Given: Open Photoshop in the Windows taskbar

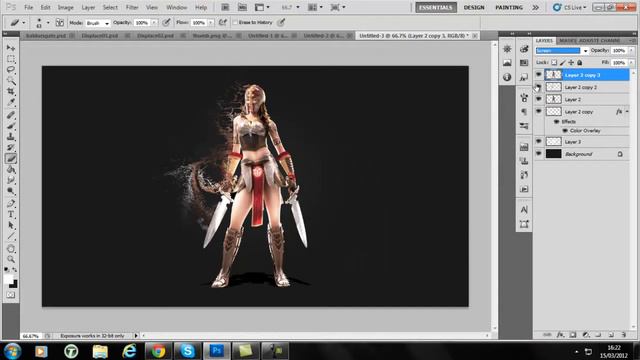Looking at the screenshot, I should point(217,351).
